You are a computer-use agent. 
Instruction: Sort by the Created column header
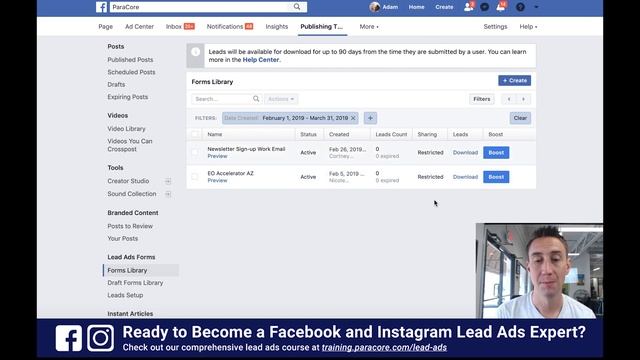point(339,134)
